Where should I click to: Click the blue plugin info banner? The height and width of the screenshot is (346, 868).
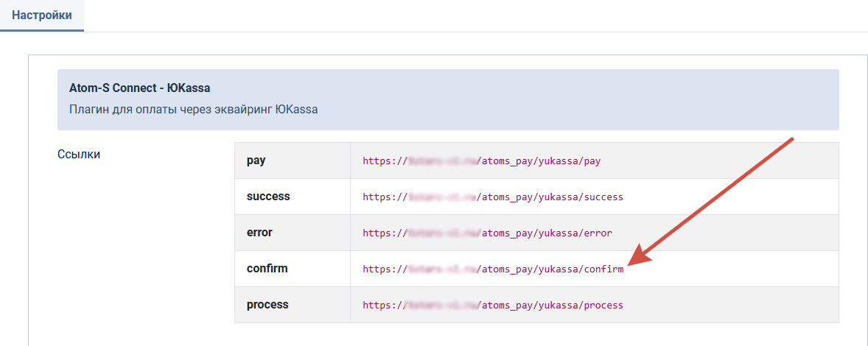(x=448, y=99)
